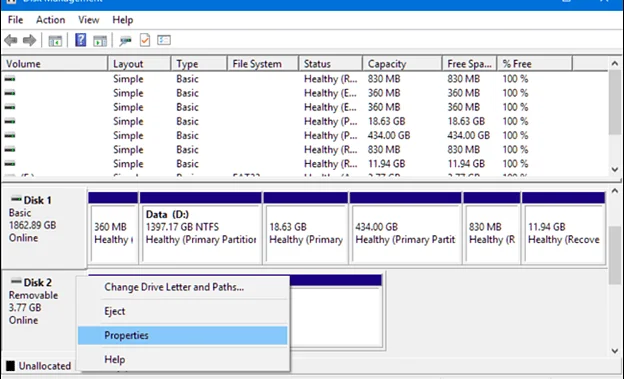The height and width of the screenshot is (379, 624).
Task: Sort by the Capacity column header
Action: [x=402, y=64]
